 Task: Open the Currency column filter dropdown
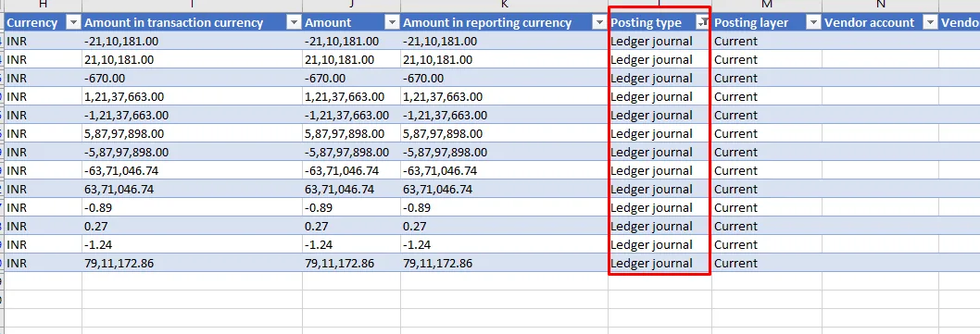point(73,23)
